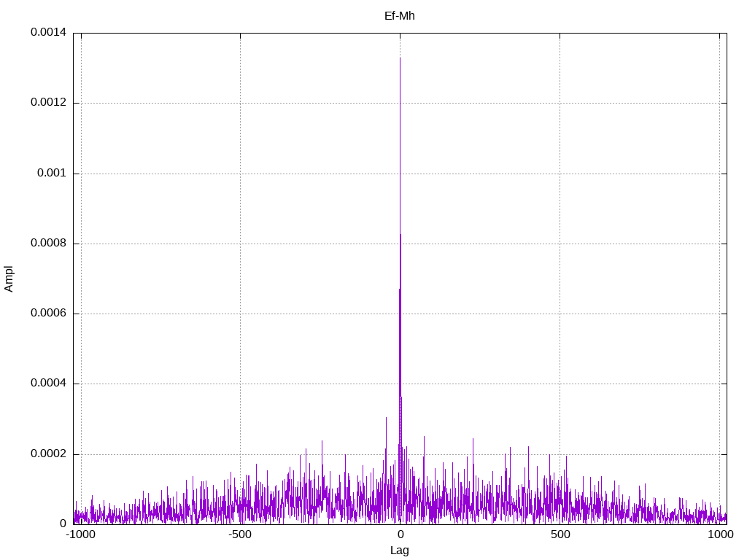Viewport: 747px width, 560px height.
Task: Click the y-axis value 0.0006
Action: click(x=49, y=313)
